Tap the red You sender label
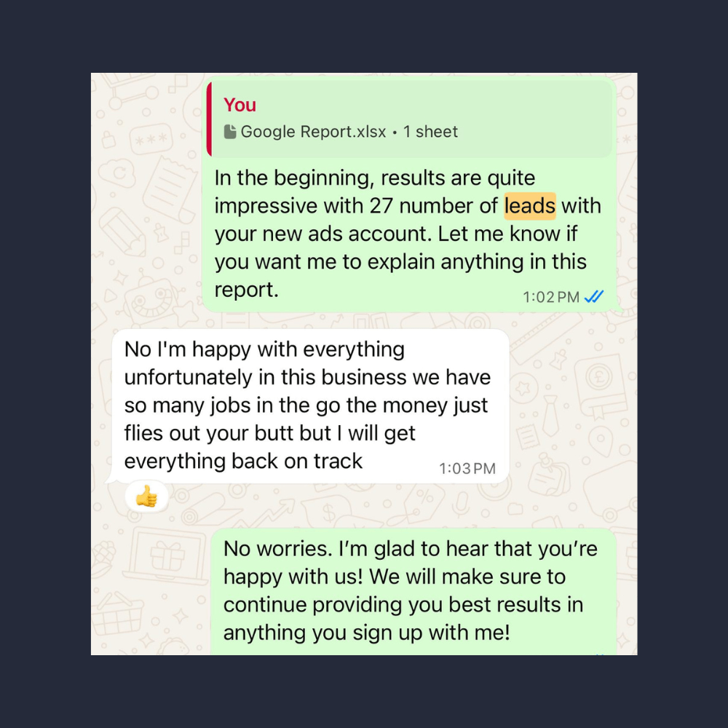728x728 pixels. [240, 105]
